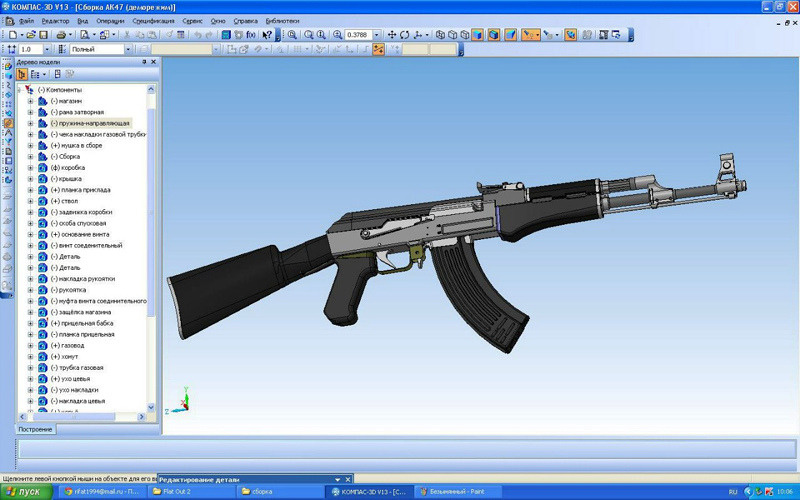Open the Операции menu
Viewport: 800px width, 500px height.
[x=110, y=21]
